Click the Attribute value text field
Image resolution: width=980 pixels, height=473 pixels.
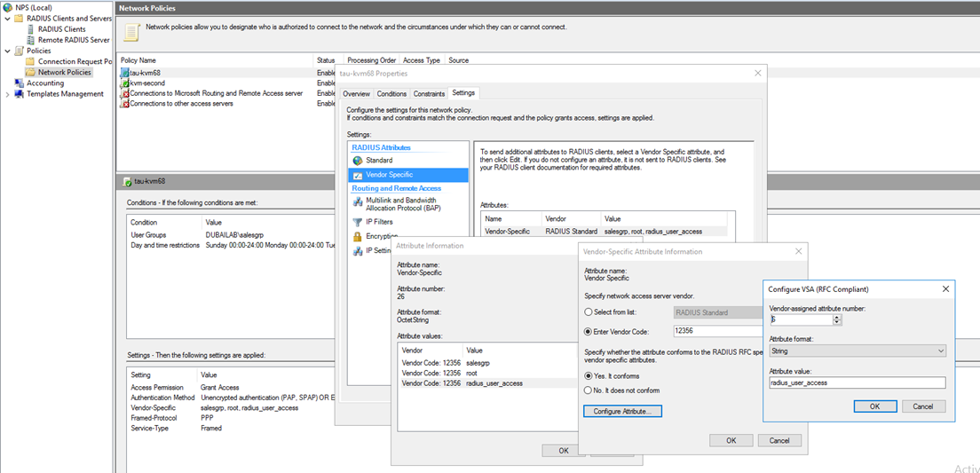pos(857,383)
